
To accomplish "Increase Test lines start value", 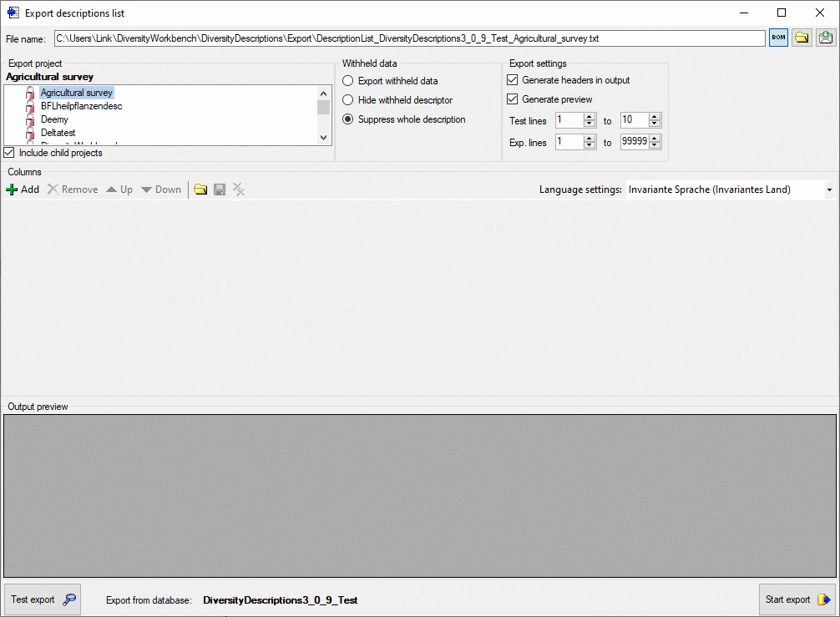I will [x=590, y=116].
